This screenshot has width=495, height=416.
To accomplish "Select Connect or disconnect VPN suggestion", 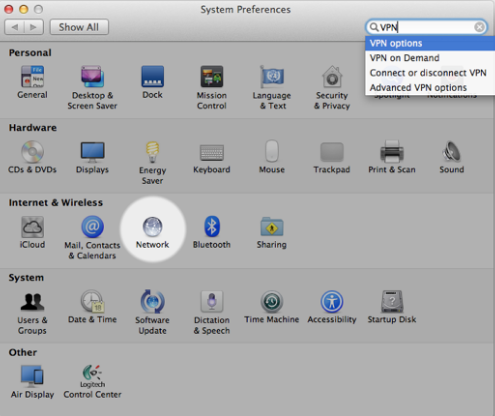I will click(x=430, y=73).
